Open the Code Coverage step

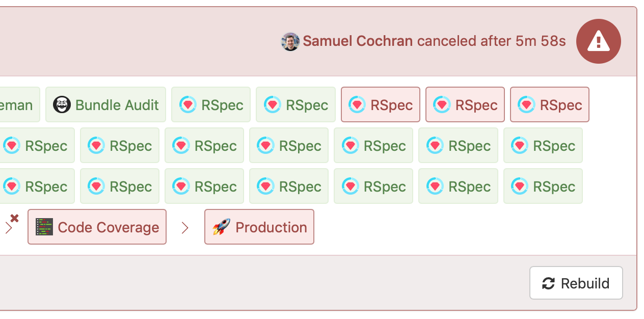tap(97, 227)
